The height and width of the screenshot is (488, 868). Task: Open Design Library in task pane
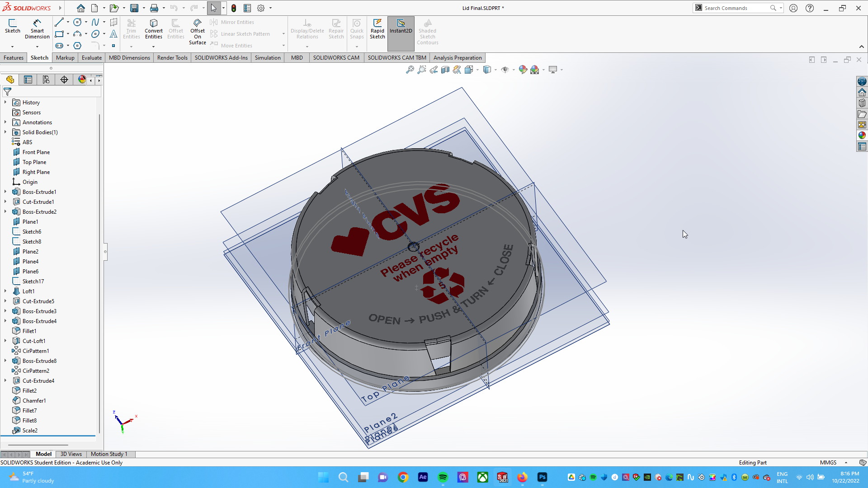[x=862, y=103]
